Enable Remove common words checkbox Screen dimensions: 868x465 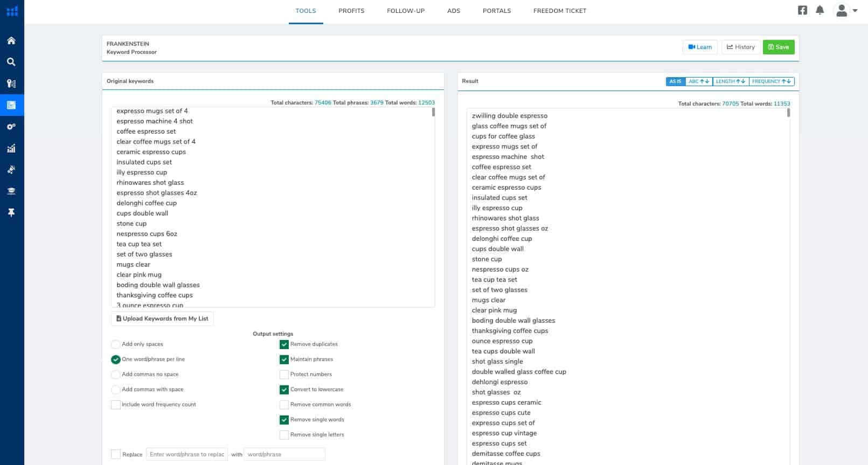point(284,405)
